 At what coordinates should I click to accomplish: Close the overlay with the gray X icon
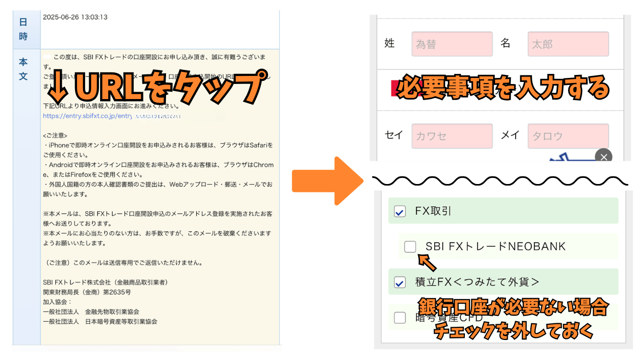tap(604, 157)
